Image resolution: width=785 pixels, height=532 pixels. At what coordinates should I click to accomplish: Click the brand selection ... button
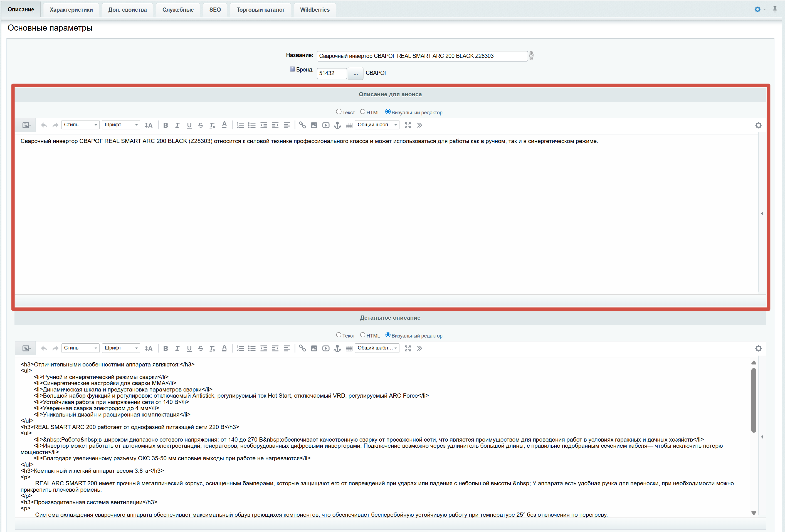(355, 73)
